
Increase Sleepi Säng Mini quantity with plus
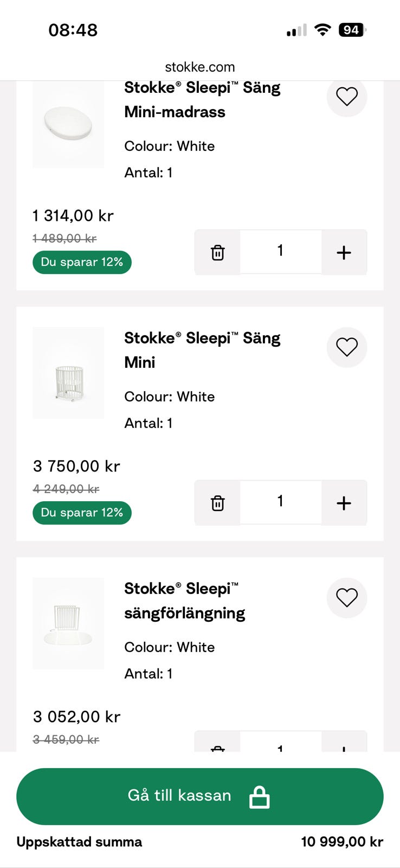[x=344, y=503]
